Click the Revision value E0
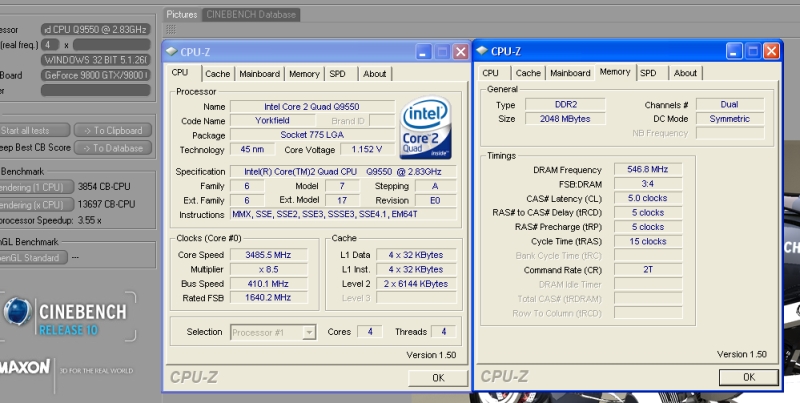This screenshot has width=800, height=403. pos(436,200)
